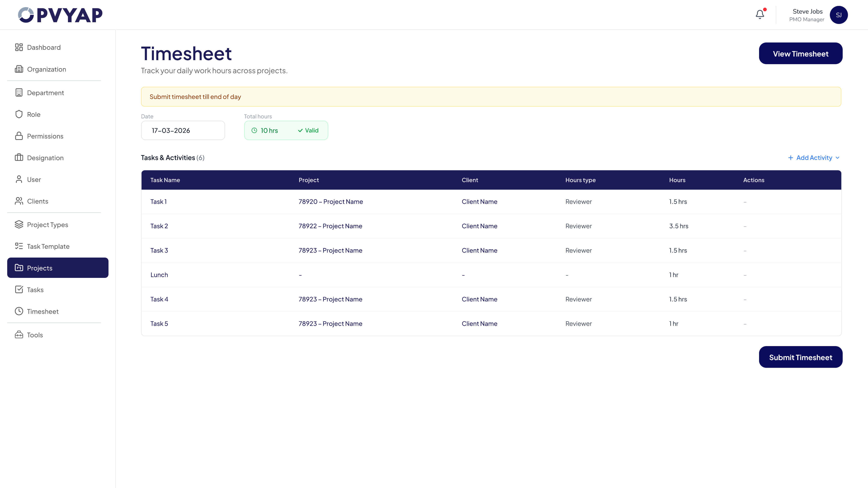This screenshot has width=868, height=488.
Task: Select the Designation briefcase icon
Action: 19,157
